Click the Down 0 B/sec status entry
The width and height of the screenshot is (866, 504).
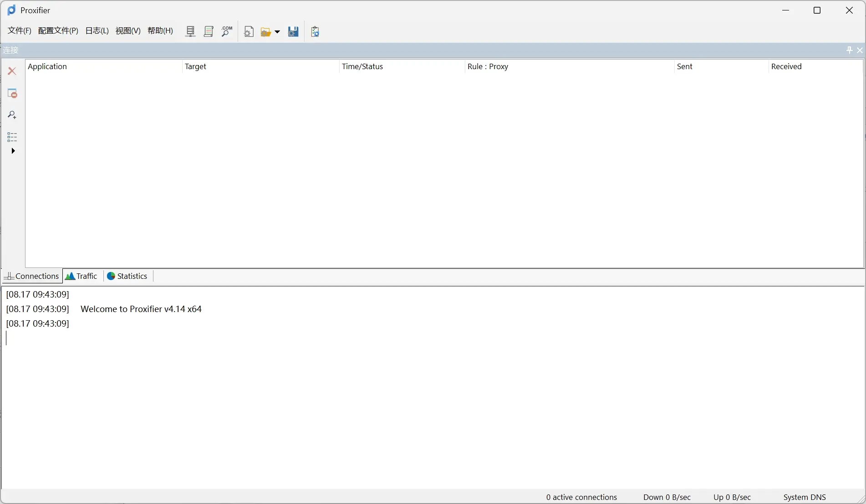point(667,497)
